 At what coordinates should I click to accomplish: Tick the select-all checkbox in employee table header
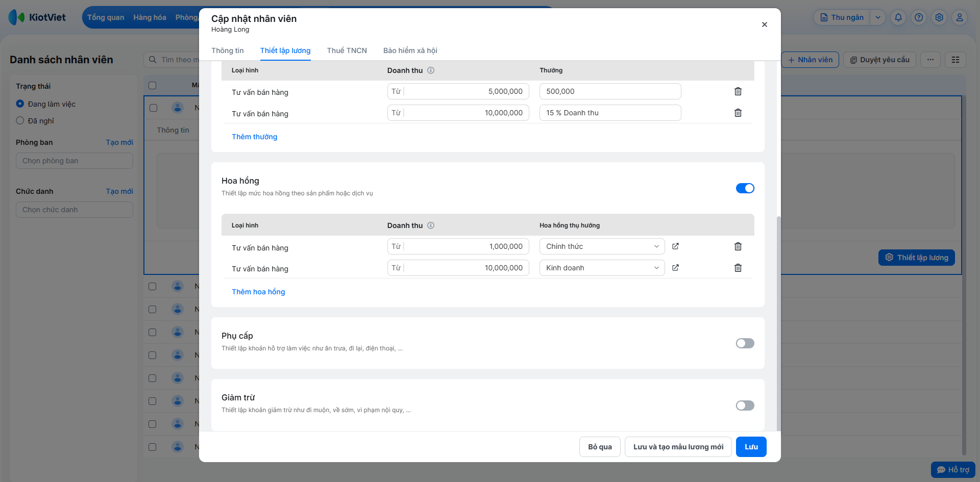point(153,85)
